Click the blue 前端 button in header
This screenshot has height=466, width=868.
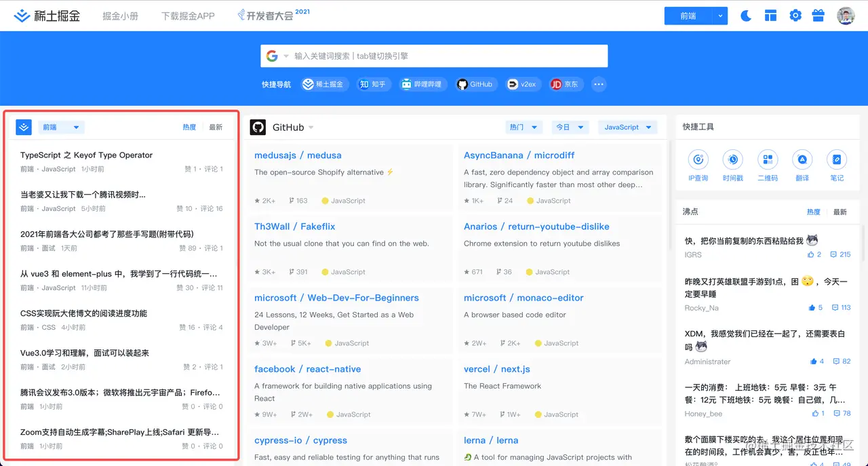pyautogui.click(x=688, y=16)
